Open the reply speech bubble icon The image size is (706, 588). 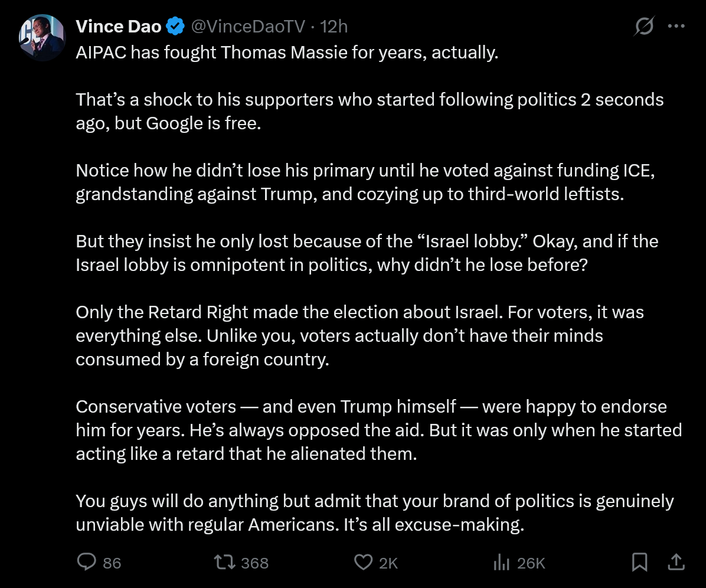click(86, 563)
